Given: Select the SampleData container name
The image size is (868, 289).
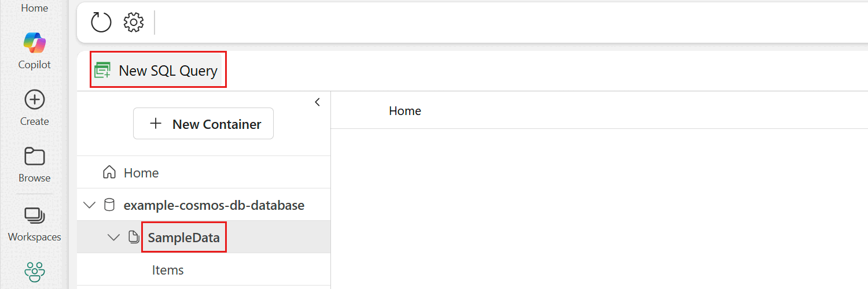Looking at the screenshot, I should tap(183, 237).
